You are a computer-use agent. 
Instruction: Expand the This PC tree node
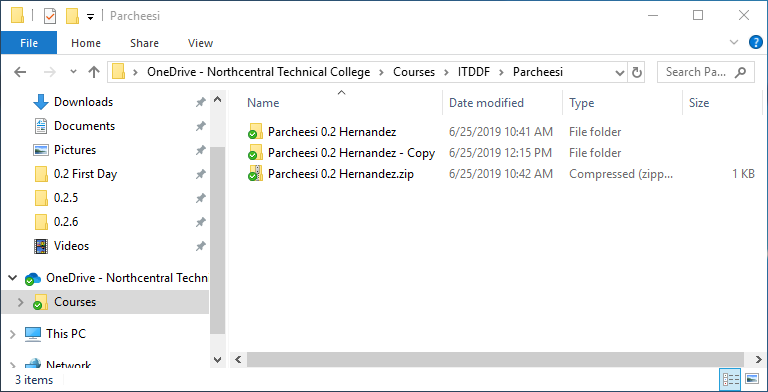(12, 334)
